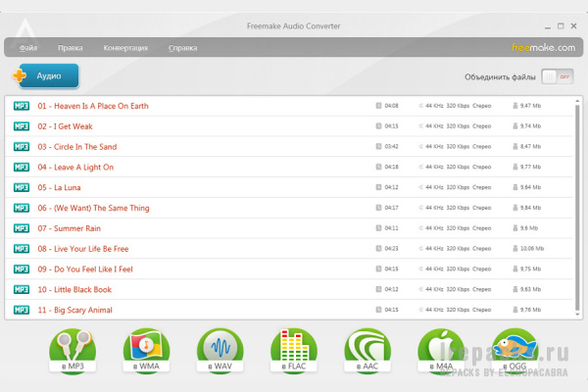588x392 pixels.
Task: Click the MP3 badge of Little Black Book
Action: [x=22, y=289]
